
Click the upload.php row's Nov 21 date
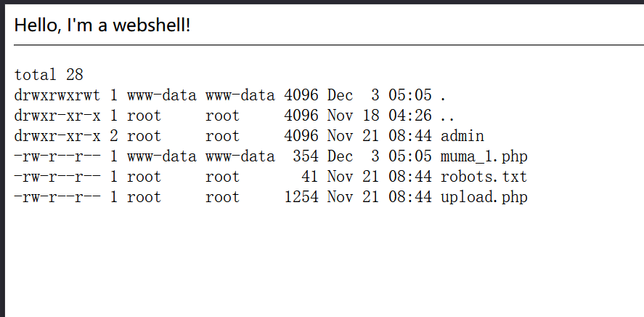(349, 197)
